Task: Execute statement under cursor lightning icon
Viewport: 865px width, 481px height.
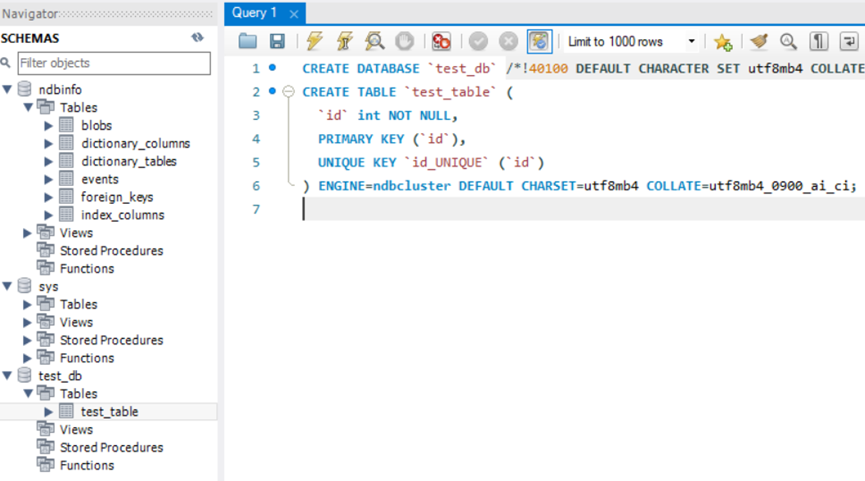Action: [x=345, y=41]
